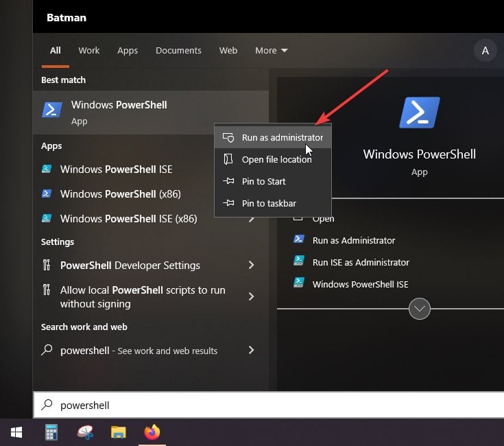Click the pin icon beside Pin to taskbar

[228, 203]
